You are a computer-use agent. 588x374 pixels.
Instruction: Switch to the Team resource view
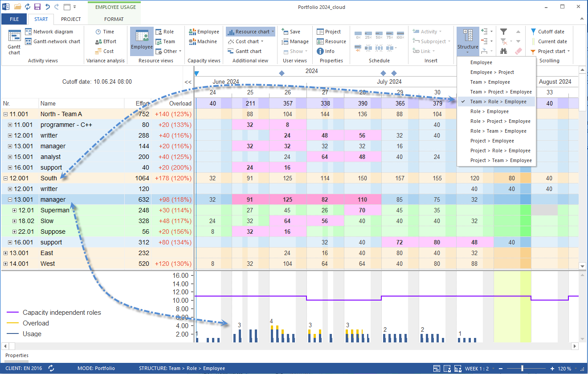click(165, 41)
